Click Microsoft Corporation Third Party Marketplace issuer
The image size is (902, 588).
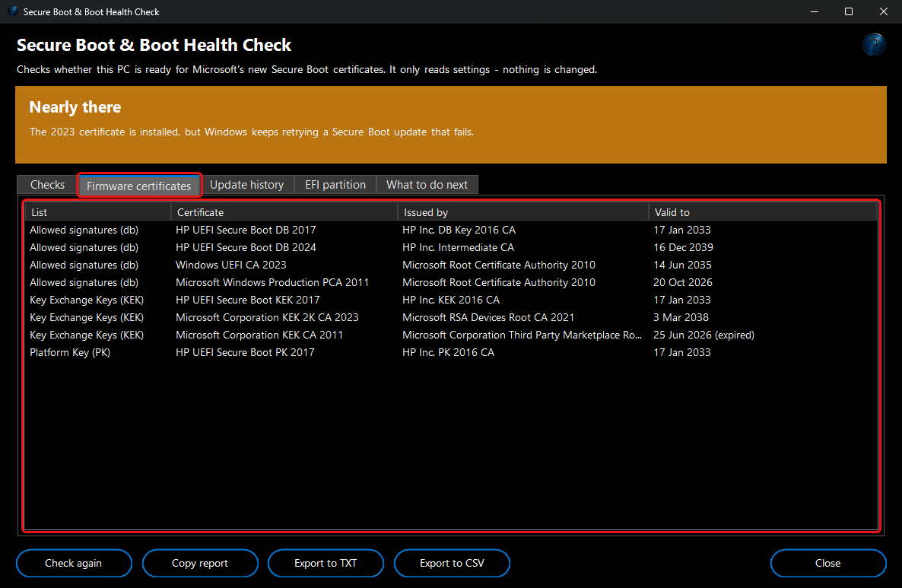[x=522, y=335]
